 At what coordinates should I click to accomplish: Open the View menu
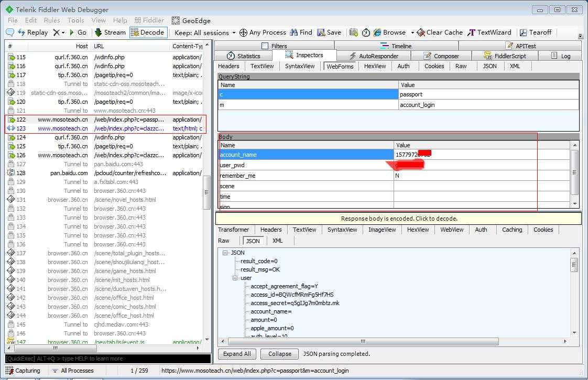tap(99, 20)
